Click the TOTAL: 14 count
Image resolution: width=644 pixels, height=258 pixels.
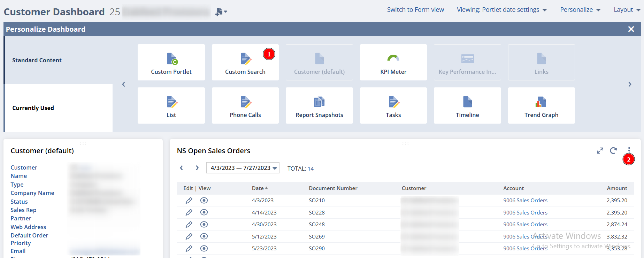pyautogui.click(x=300, y=169)
